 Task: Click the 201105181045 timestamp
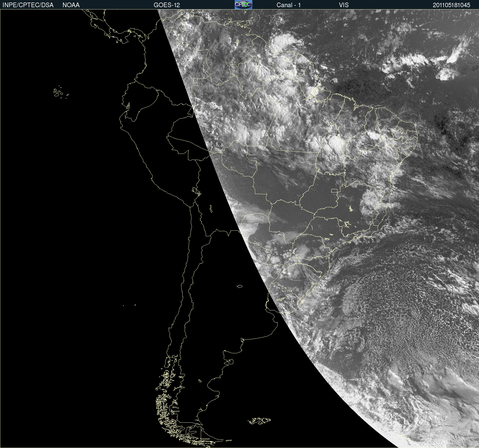pyautogui.click(x=452, y=5)
